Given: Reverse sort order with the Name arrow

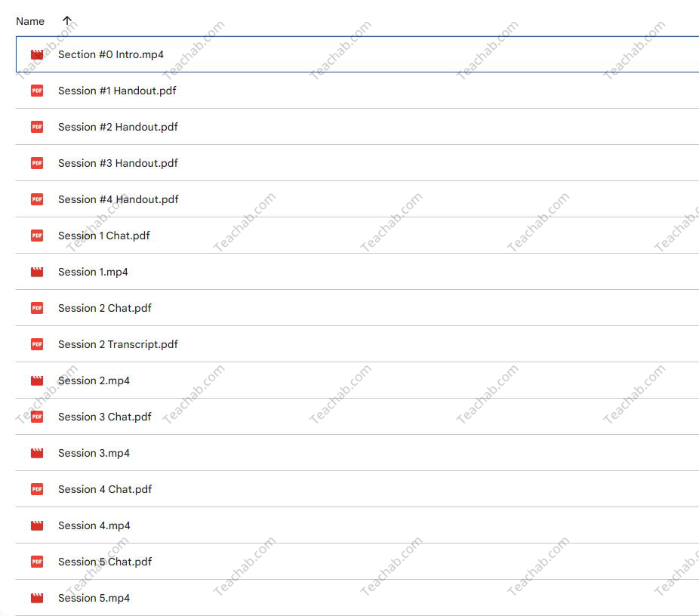Looking at the screenshot, I should 67,20.
